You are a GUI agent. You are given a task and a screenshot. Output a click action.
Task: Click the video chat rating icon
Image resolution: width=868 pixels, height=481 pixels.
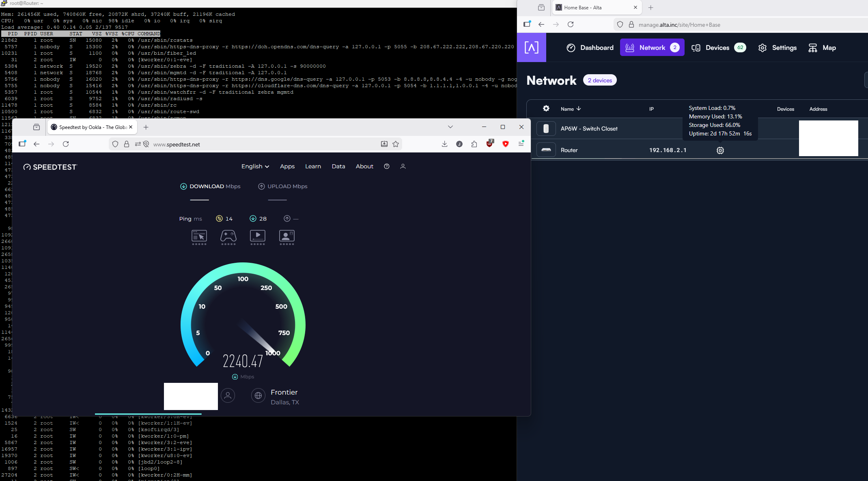[287, 236]
